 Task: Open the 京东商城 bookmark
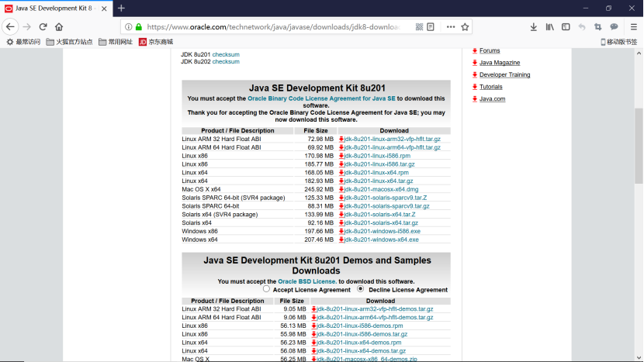point(156,42)
